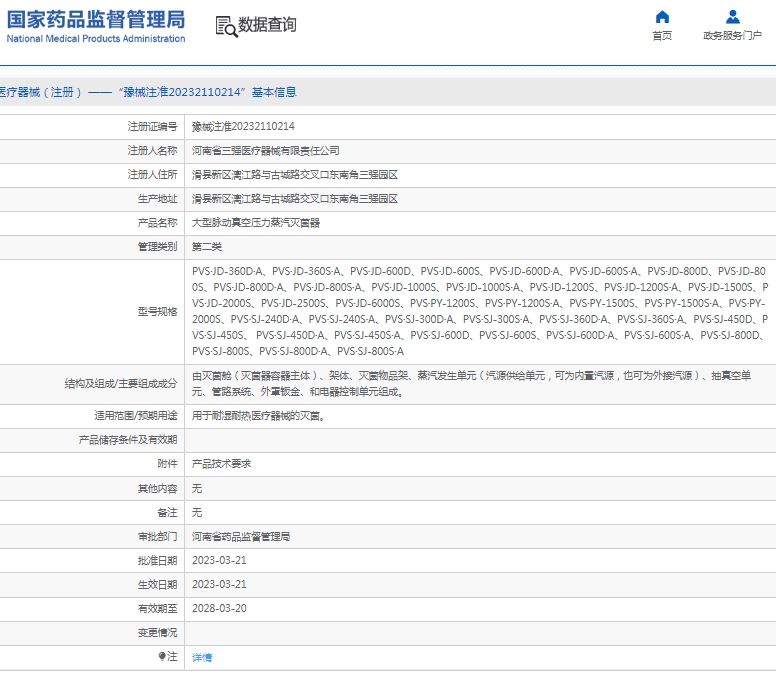
Task: Click the 数据查询 heading text
Action: pos(267,25)
